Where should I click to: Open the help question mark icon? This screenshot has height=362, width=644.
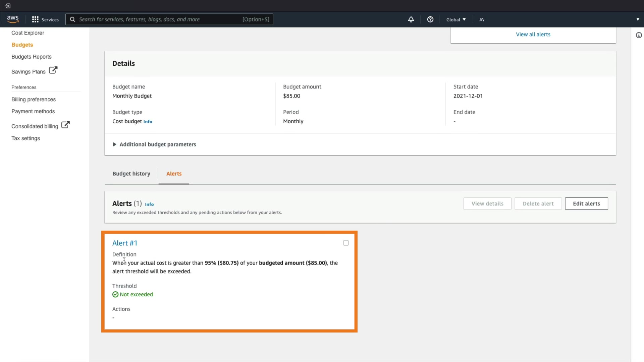click(x=430, y=19)
